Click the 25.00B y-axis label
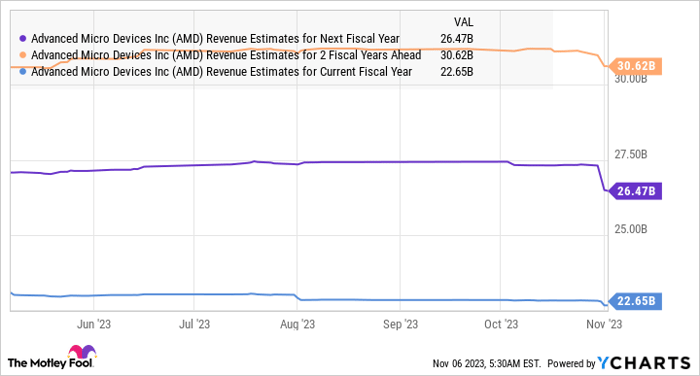Screen dimensions: 700x376 pos(630,229)
